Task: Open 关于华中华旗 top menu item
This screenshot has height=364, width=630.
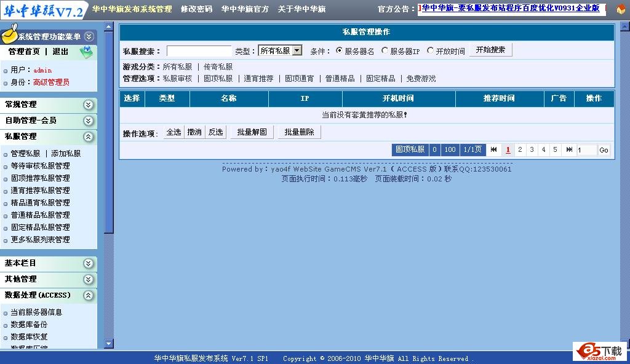Action: point(301,9)
